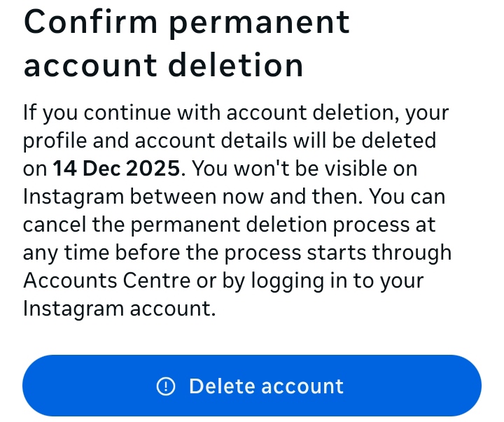Click the final "Instagram account." text
The width and height of the screenshot is (504, 422).
pyautogui.click(x=119, y=309)
